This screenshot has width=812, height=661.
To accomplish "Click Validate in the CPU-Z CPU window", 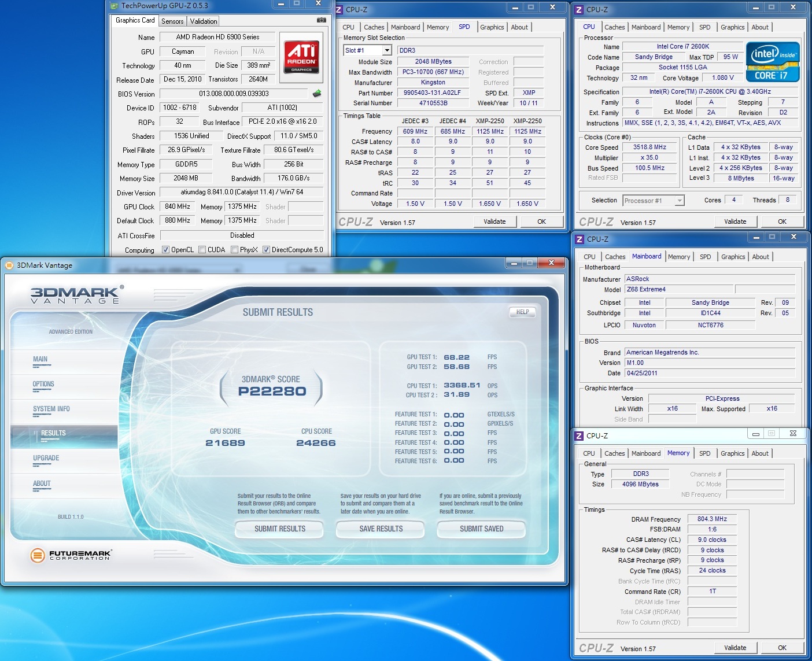I will (735, 221).
